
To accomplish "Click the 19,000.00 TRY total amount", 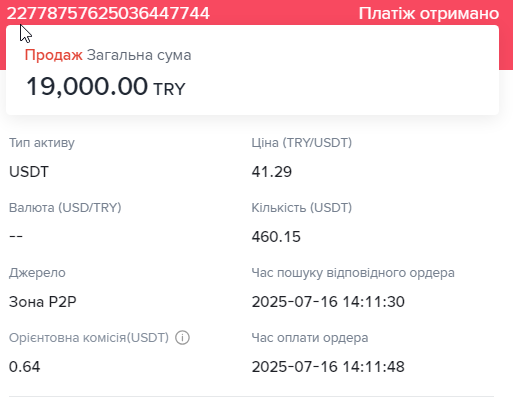I will 105,86.
